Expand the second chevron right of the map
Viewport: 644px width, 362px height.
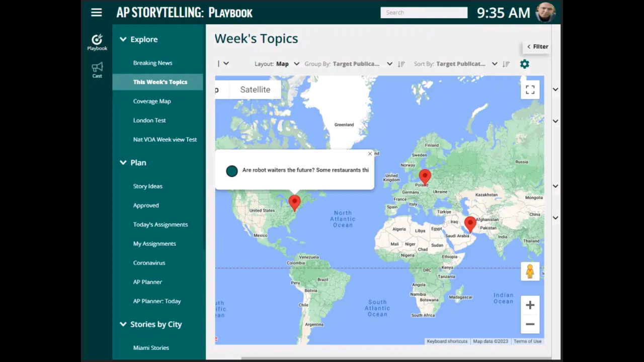[x=555, y=121]
